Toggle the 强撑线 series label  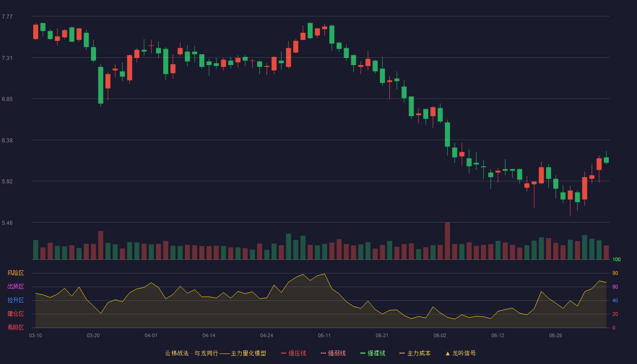(x=376, y=353)
